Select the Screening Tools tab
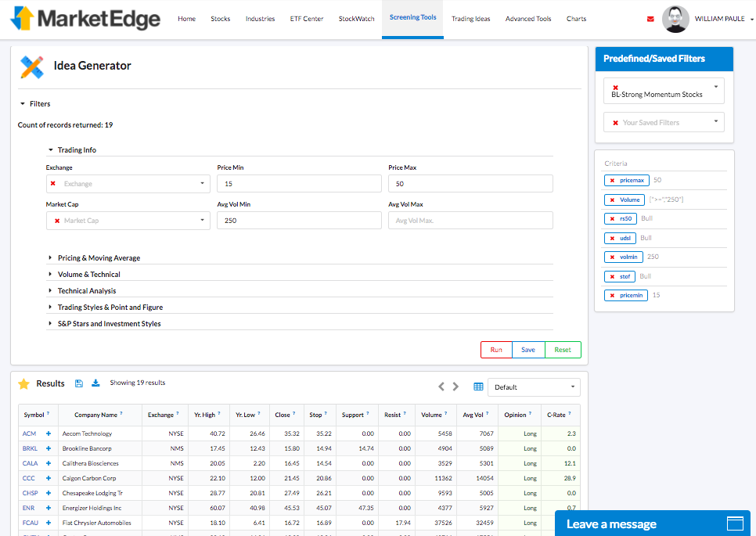Viewport: 756px width, 536px height. point(412,18)
